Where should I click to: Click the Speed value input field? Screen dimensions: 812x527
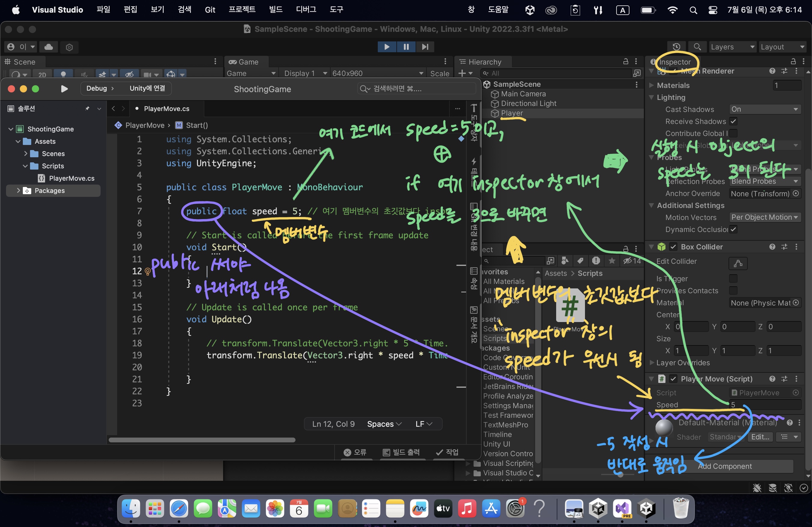[x=764, y=405]
